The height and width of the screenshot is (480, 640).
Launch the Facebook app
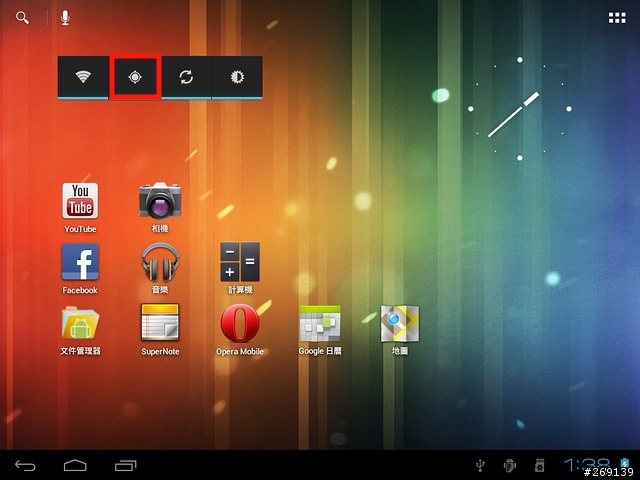(x=80, y=269)
